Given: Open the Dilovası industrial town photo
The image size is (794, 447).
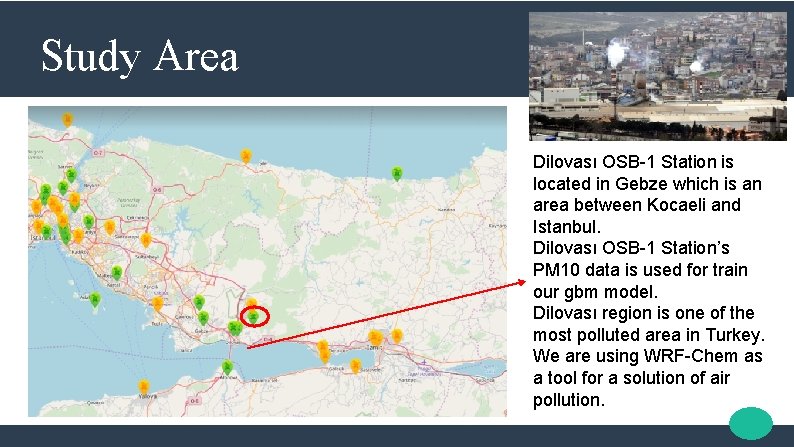Looking at the screenshot, I should 658,76.
